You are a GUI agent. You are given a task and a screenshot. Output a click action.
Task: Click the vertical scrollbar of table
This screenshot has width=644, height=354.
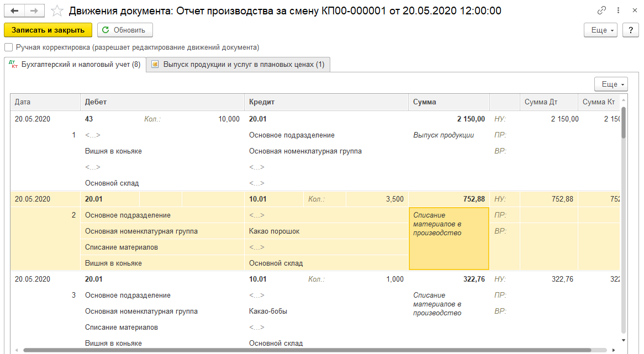(x=624, y=221)
